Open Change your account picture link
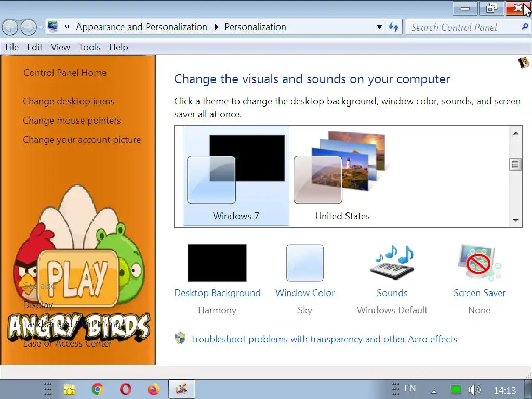The image size is (532, 399). [x=82, y=140]
